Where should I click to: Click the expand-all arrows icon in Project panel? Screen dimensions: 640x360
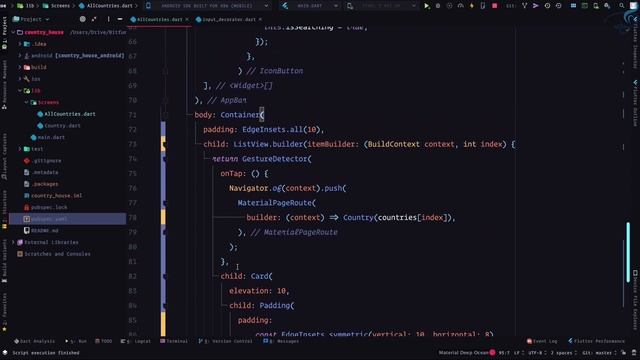(x=94, y=19)
